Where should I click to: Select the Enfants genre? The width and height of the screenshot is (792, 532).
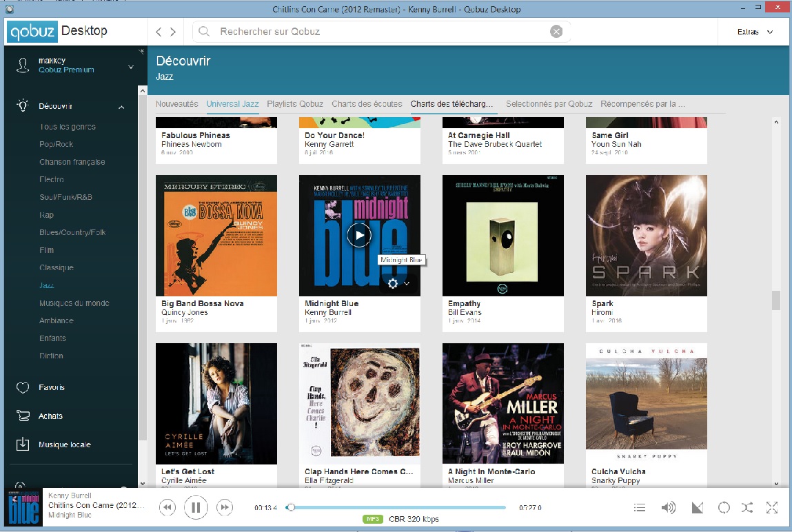tap(52, 338)
